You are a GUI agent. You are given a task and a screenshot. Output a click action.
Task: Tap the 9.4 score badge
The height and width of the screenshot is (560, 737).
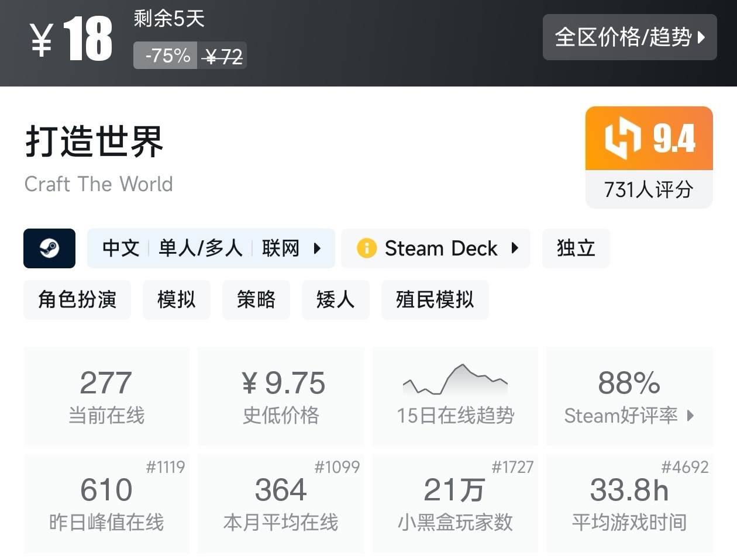649,139
